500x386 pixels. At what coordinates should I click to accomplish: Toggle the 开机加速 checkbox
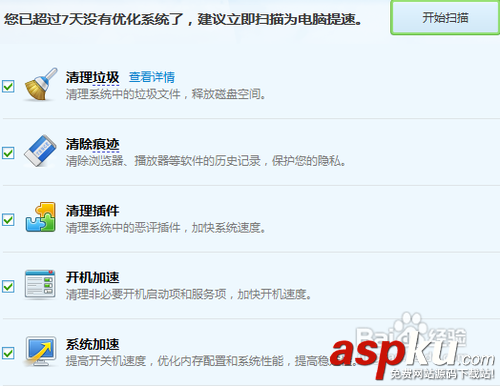(8, 286)
